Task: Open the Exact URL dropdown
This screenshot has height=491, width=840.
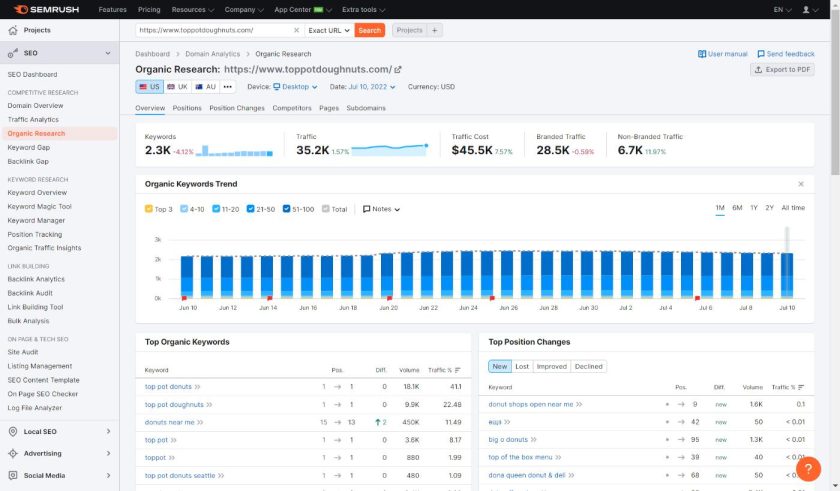Action: [329, 31]
